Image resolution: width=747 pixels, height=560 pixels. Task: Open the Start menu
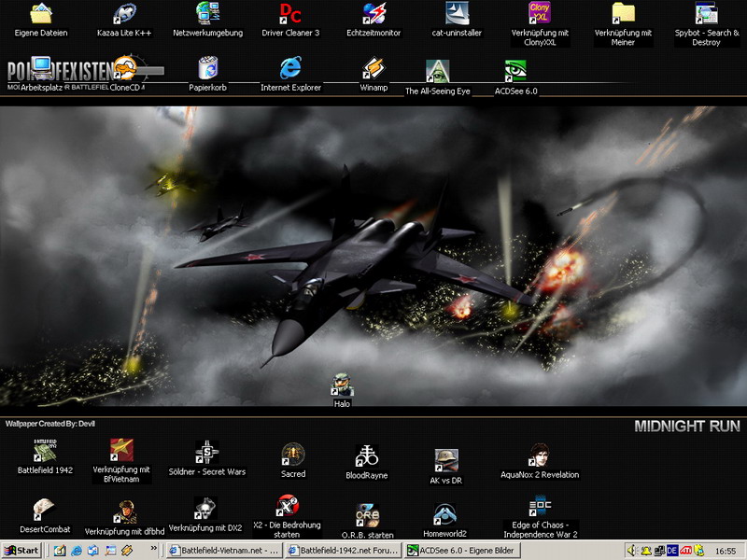coord(21,551)
